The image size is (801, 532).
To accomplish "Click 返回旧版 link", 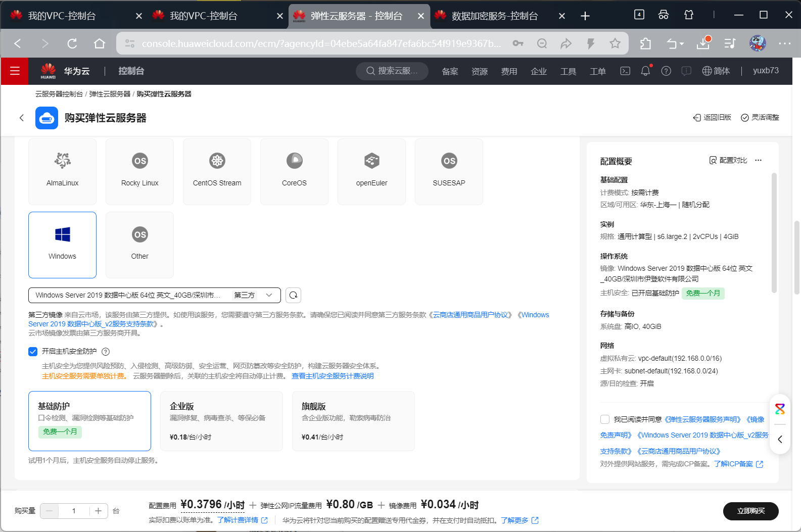I will click(712, 117).
